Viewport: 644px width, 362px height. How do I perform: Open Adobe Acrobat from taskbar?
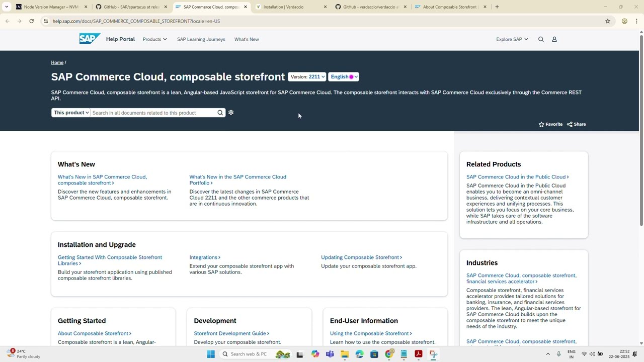[418, 354]
